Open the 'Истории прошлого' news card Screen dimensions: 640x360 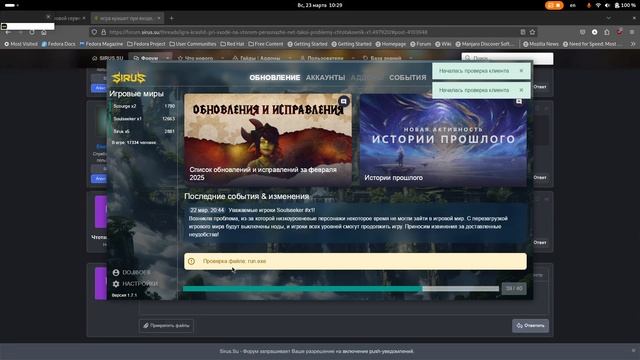443,140
